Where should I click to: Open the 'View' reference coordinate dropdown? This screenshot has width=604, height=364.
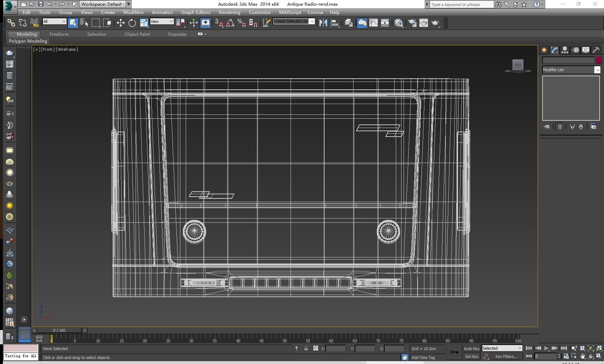pos(162,21)
